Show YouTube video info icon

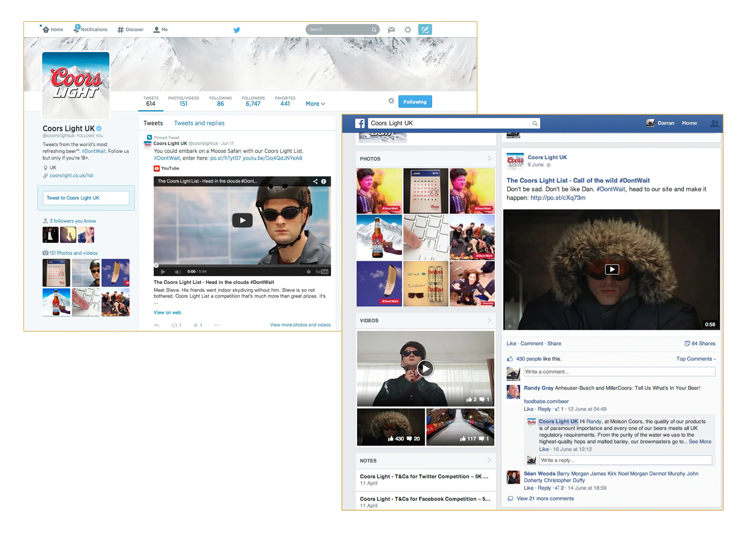pos(324,181)
